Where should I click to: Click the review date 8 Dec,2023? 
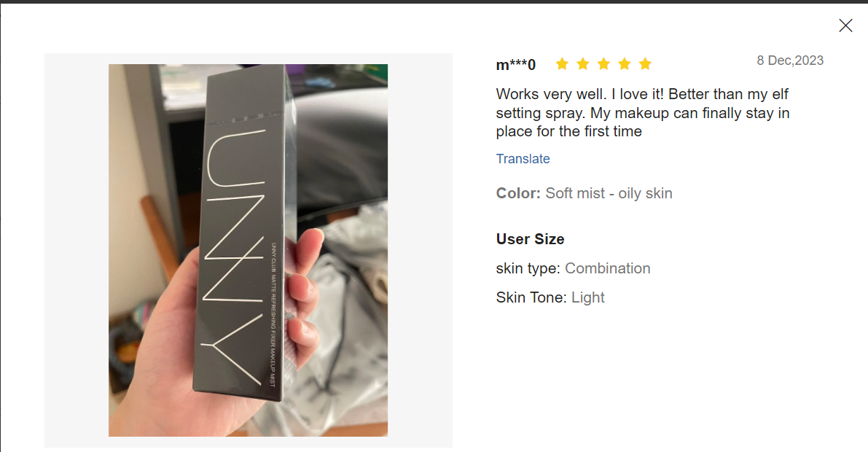point(790,61)
